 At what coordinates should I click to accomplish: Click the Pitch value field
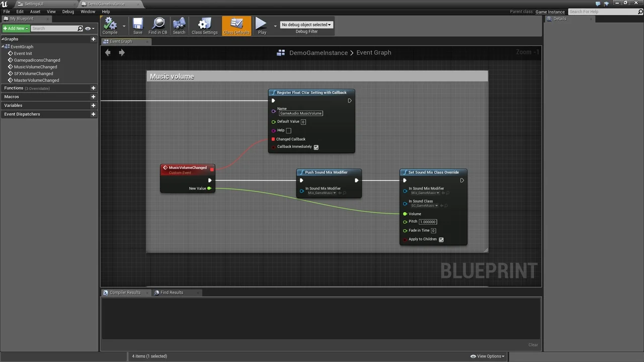(428, 222)
